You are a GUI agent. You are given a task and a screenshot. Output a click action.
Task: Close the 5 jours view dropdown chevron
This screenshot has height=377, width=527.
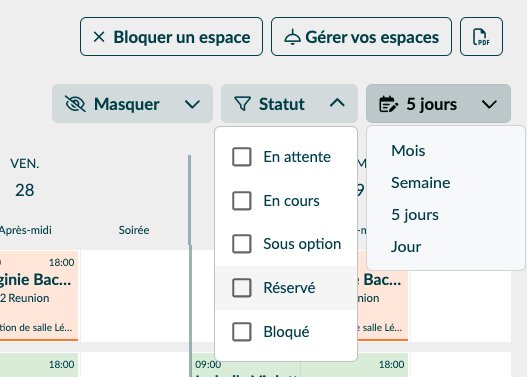click(489, 104)
